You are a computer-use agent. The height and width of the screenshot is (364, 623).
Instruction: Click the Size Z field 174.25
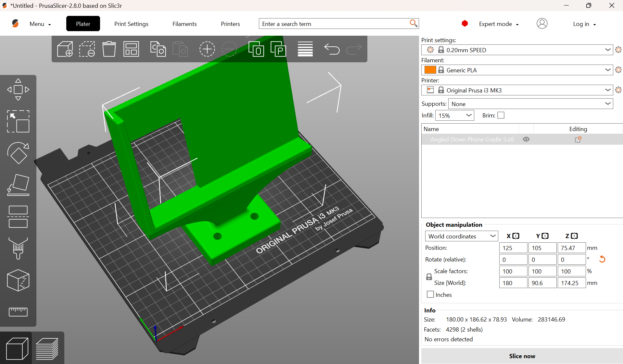tap(572, 283)
